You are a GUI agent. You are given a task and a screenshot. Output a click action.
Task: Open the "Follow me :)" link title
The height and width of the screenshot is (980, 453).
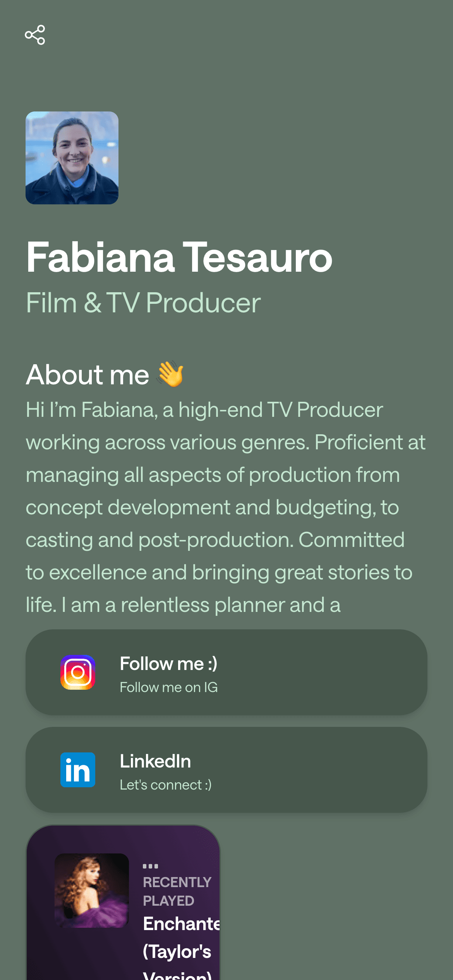168,664
